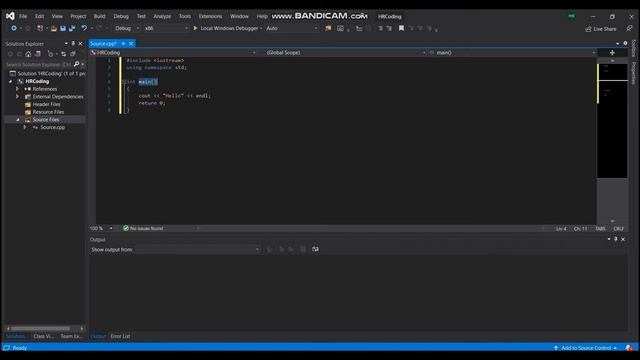Screen dimensions: 640x360
Task: Expand the Source.cpp tree node
Action: [x=25, y=127]
